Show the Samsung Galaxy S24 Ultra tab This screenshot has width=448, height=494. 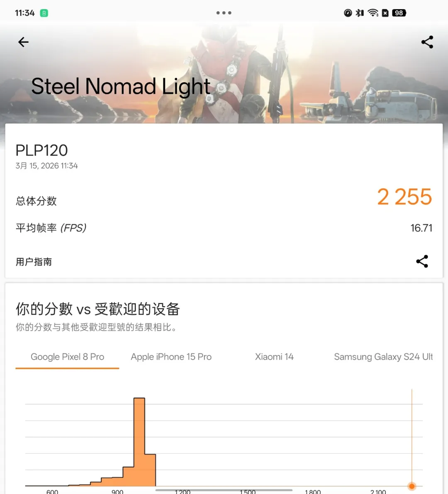[383, 357]
